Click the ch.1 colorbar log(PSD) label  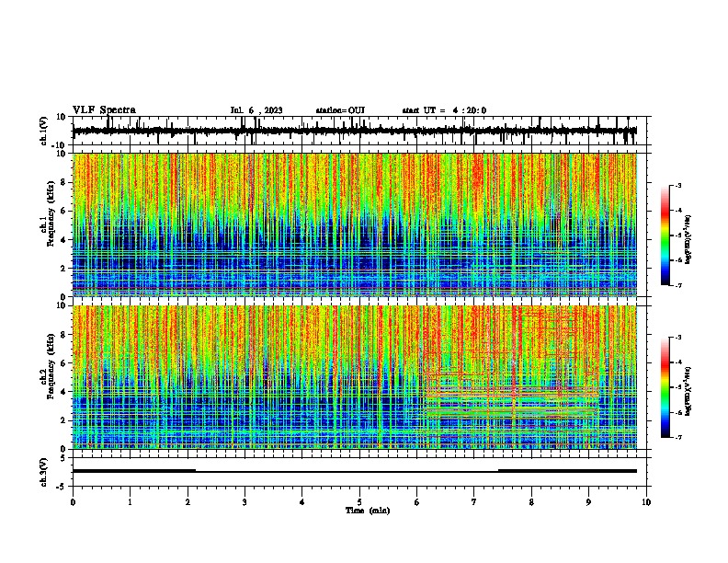tap(688, 240)
